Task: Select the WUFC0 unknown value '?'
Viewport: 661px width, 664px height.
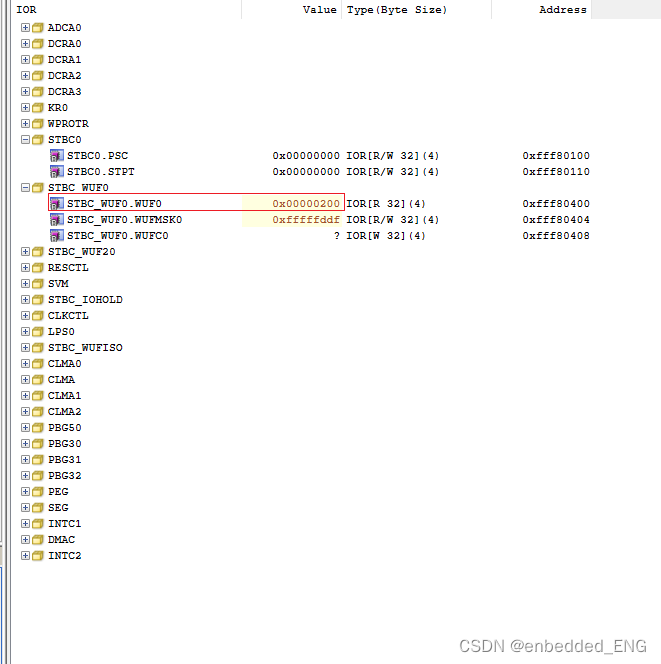Action: tap(337, 236)
